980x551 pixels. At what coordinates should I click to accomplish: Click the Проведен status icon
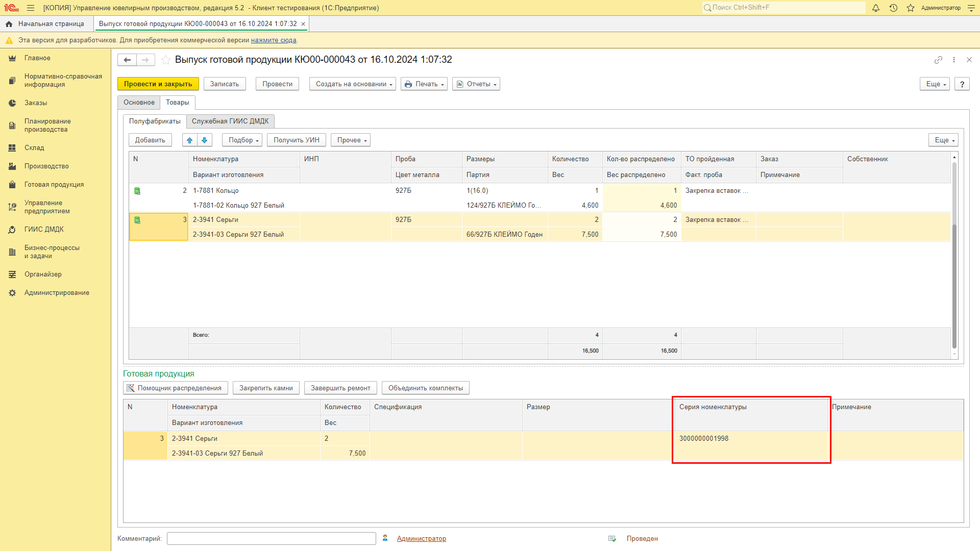(x=612, y=539)
